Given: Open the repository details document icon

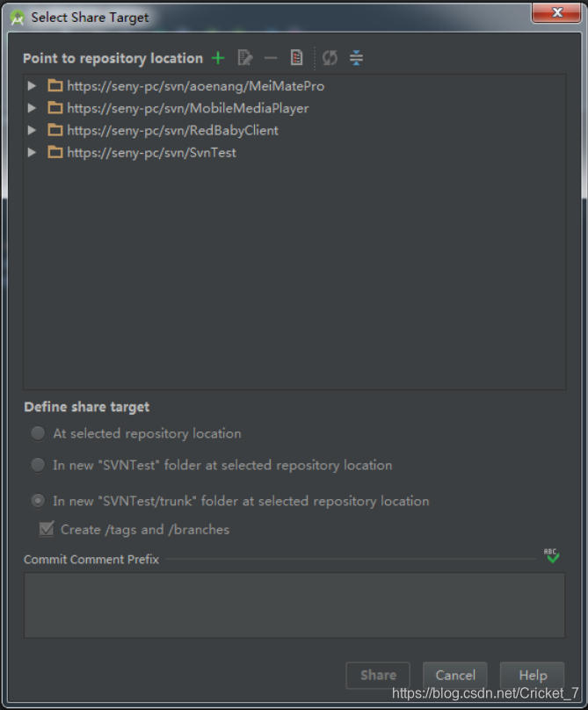Looking at the screenshot, I should coord(296,58).
